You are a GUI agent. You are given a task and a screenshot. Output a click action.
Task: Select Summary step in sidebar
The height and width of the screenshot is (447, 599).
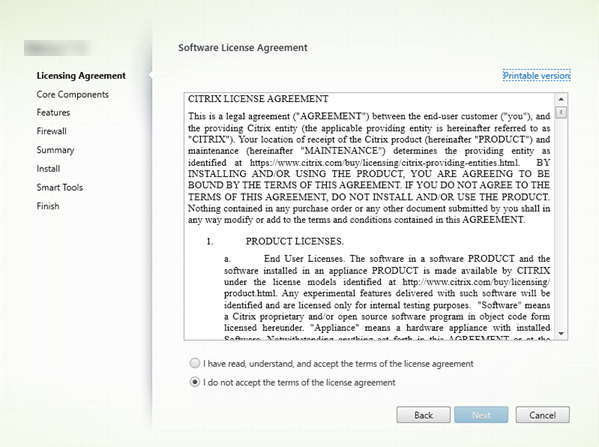[x=55, y=150]
